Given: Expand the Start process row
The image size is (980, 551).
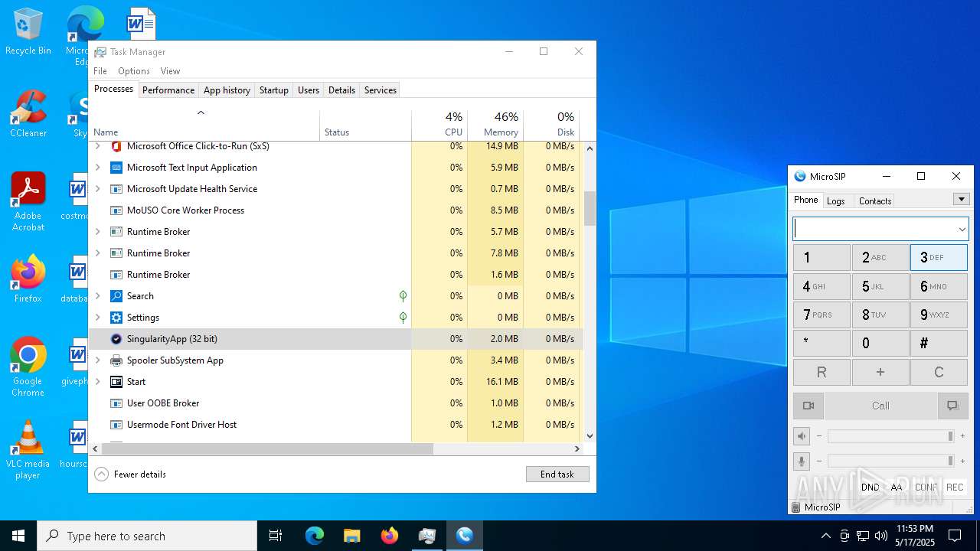Looking at the screenshot, I should [97, 382].
